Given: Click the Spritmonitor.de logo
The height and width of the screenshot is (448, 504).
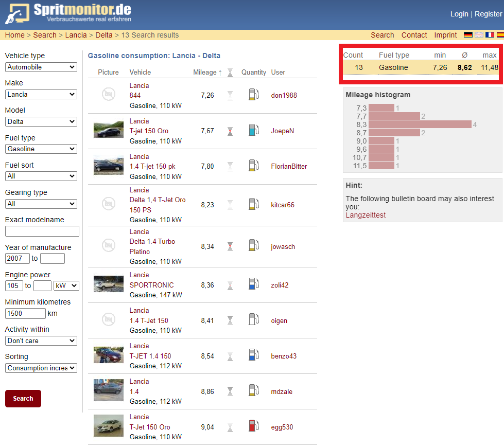Looking at the screenshot, I should (68, 13).
